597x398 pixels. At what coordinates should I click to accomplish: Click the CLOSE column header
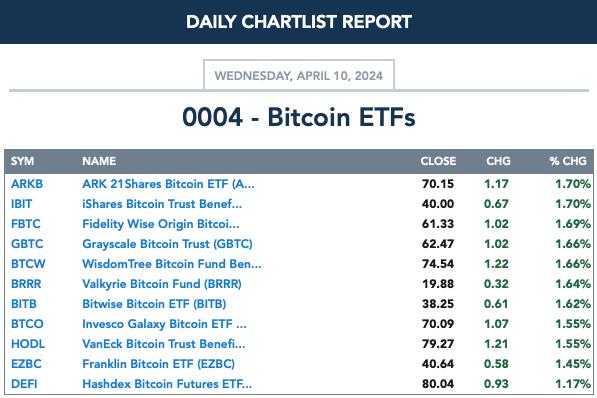click(x=438, y=161)
